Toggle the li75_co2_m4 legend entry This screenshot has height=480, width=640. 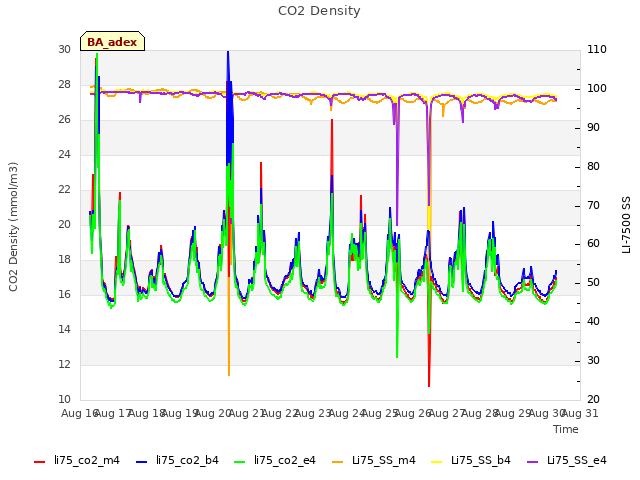pyautogui.click(x=77, y=461)
